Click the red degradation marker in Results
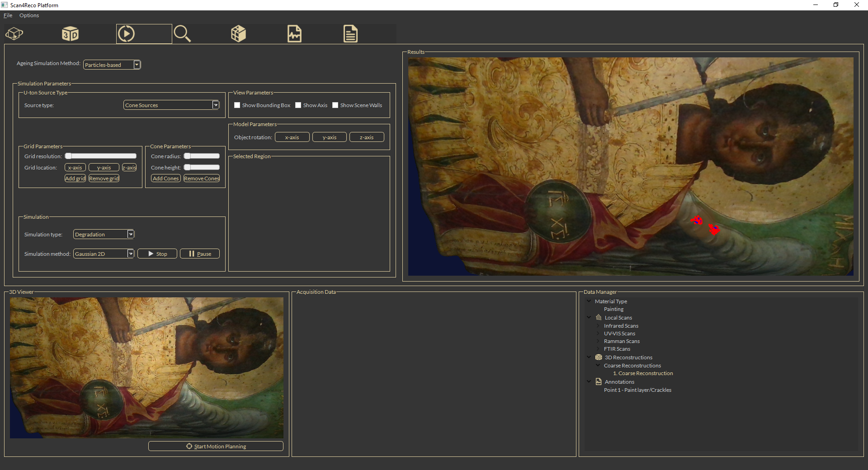Screen dimensions: 868x470 pyautogui.click(x=714, y=229)
